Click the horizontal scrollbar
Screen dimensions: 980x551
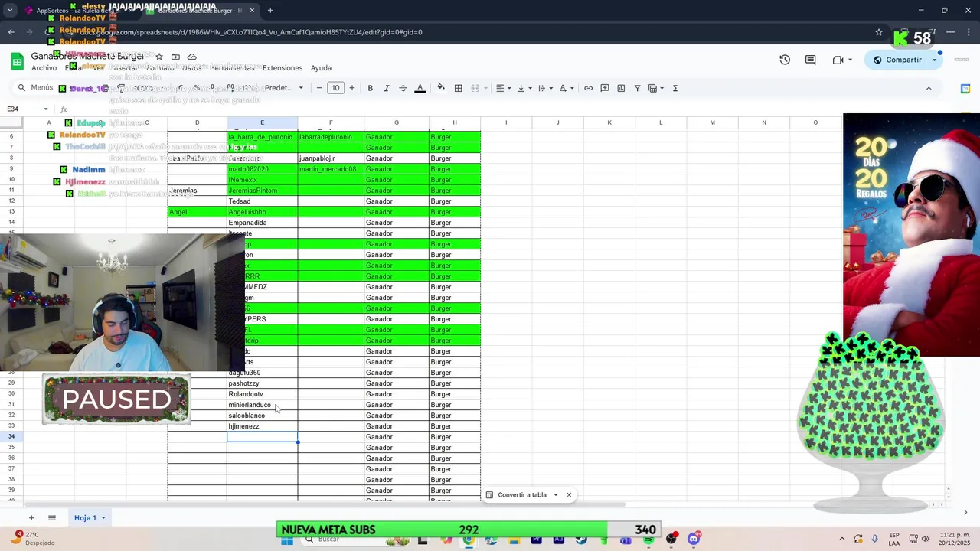coord(325,504)
